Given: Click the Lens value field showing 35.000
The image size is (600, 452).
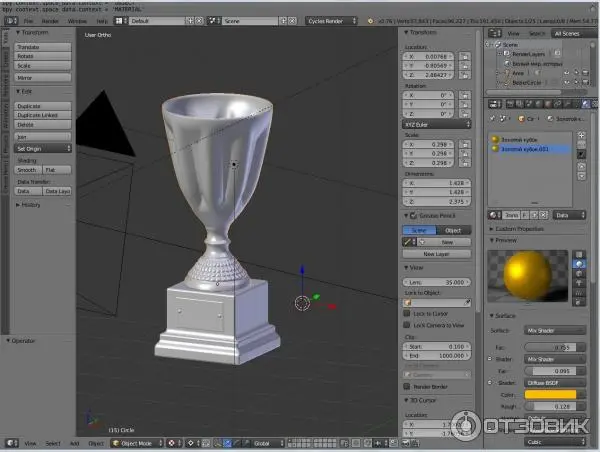Looking at the screenshot, I should 436,282.
